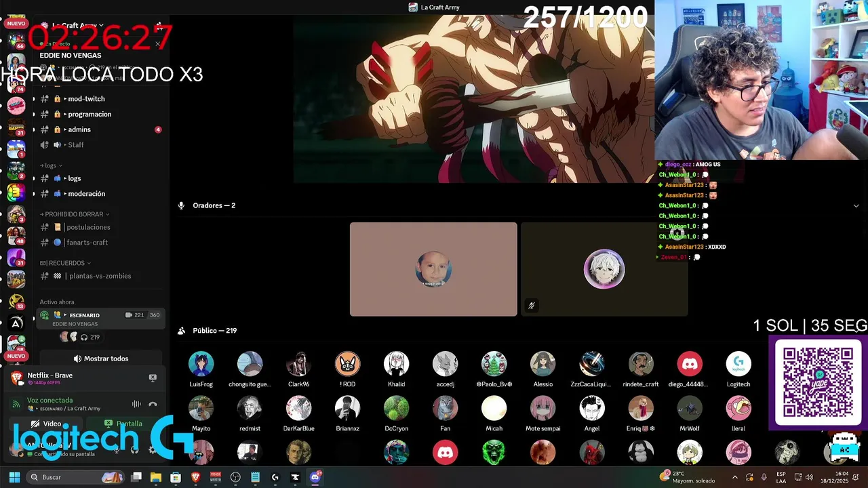Viewport: 868px width, 488px height.
Task: Open Alessio's audience avatar
Action: point(542,364)
